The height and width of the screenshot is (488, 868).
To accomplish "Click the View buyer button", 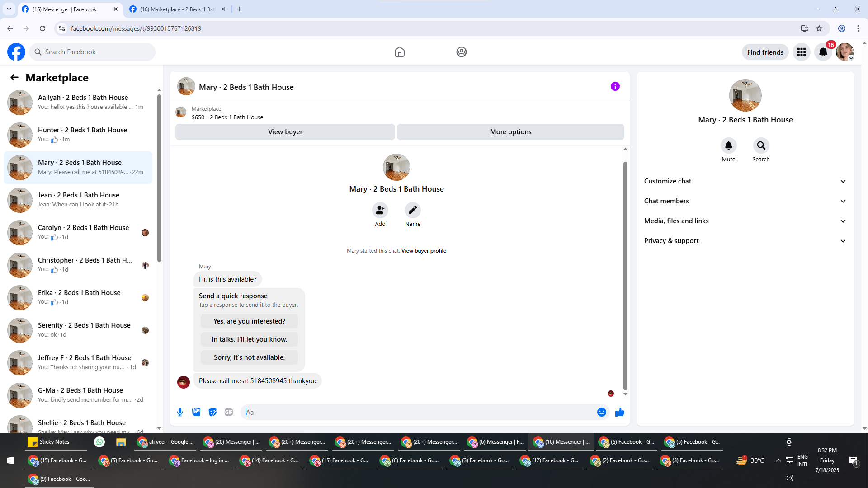I will 285,132.
